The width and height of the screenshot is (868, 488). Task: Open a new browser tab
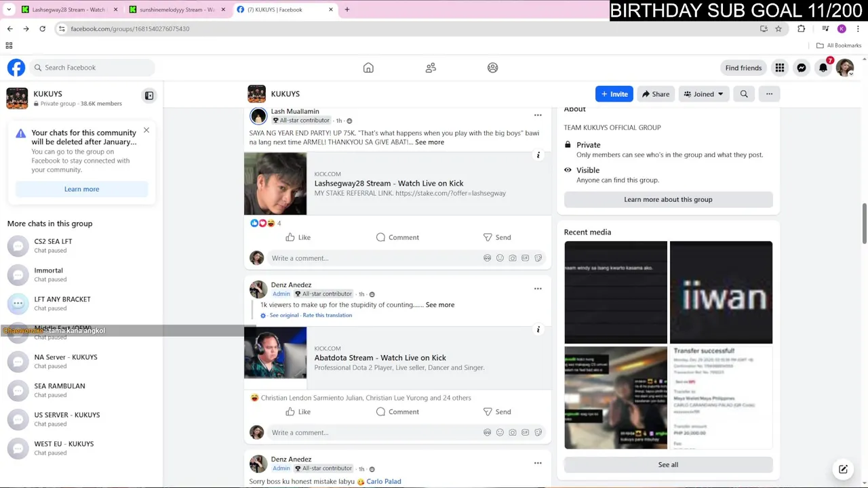(x=347, y=9)
